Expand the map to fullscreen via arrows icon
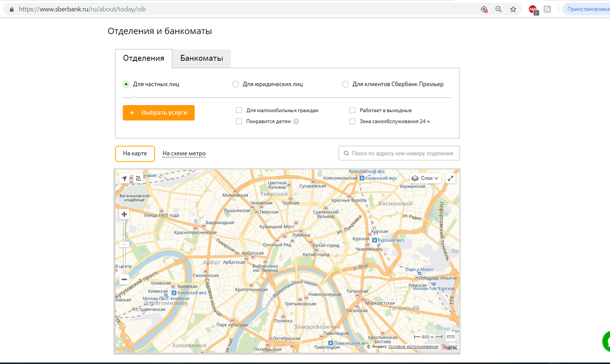Screen dimensions: 610x364 coord(449,178)
